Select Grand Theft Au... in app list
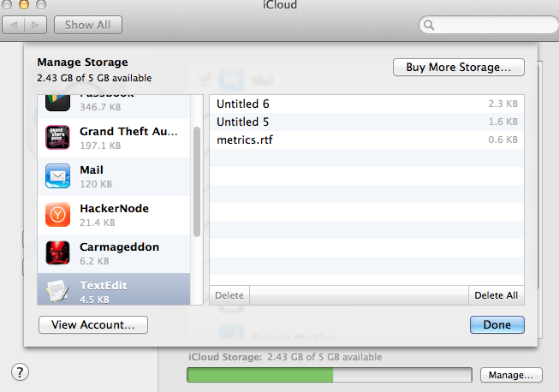 tap(114, 138)
